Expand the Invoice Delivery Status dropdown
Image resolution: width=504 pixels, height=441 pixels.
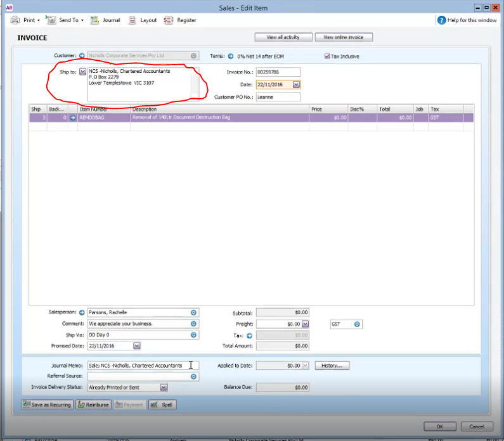click(x=164, y=387)
